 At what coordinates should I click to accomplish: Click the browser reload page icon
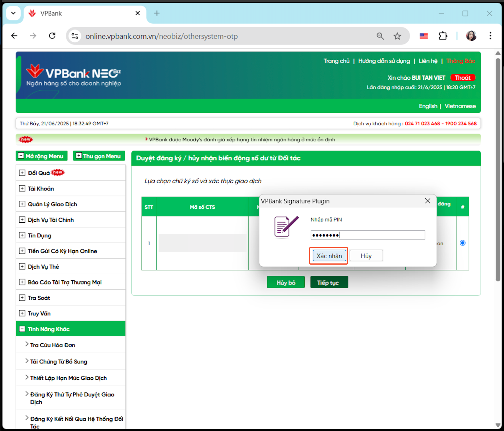52,36
